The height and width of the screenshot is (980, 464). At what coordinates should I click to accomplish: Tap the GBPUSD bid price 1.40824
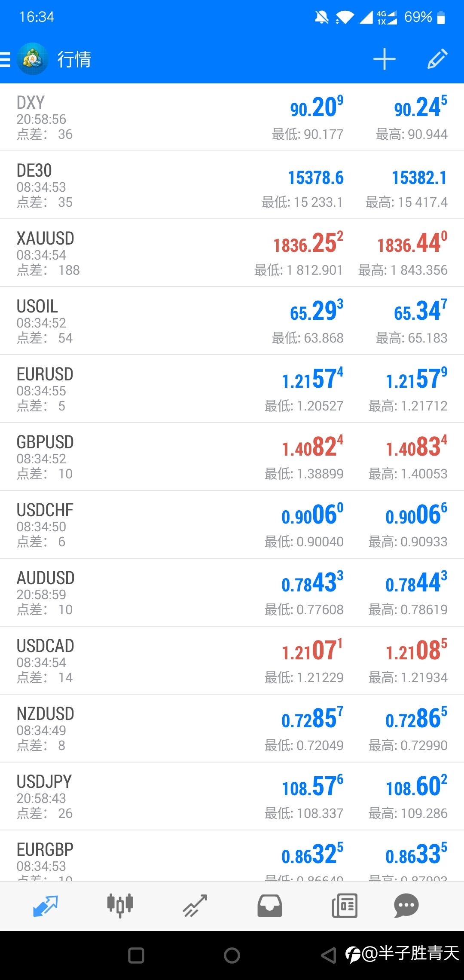[x=312, y=446]
